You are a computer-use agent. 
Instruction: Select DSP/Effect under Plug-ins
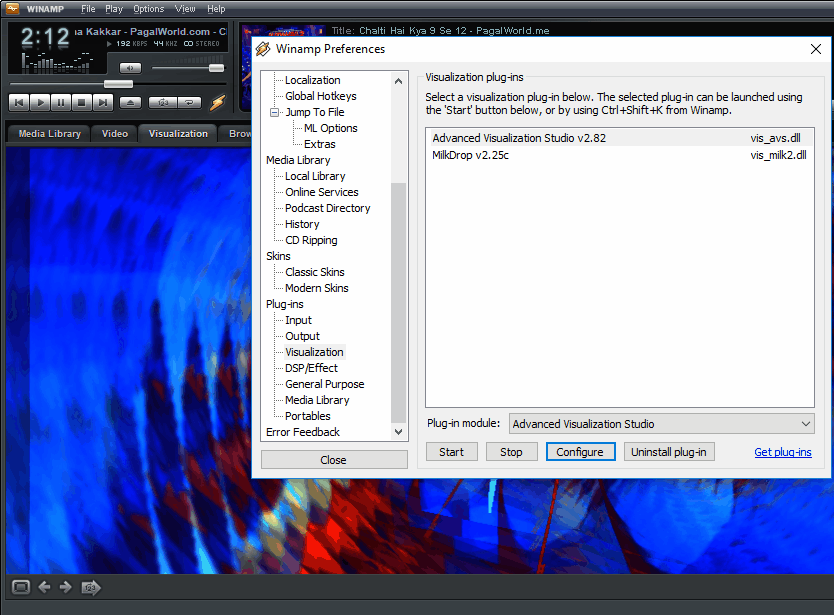click(312, 368)
